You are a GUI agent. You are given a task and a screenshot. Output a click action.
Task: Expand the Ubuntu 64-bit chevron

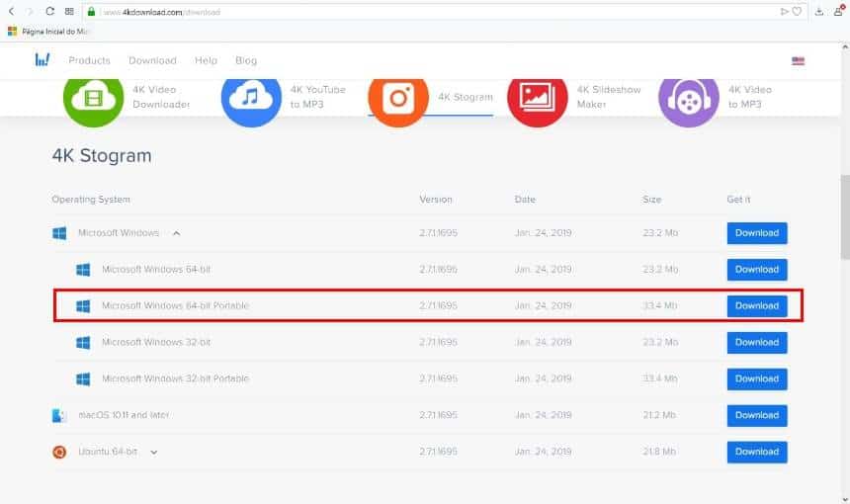click(x=154, y=452)
